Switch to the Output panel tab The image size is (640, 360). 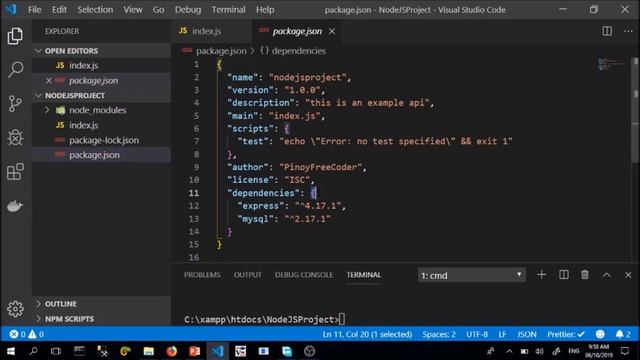(x=247, y=275)
